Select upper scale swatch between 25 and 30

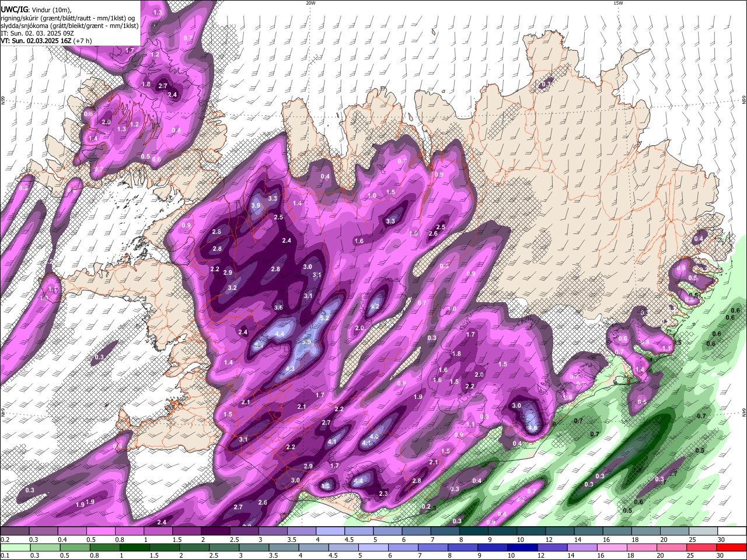coord(704,531)
